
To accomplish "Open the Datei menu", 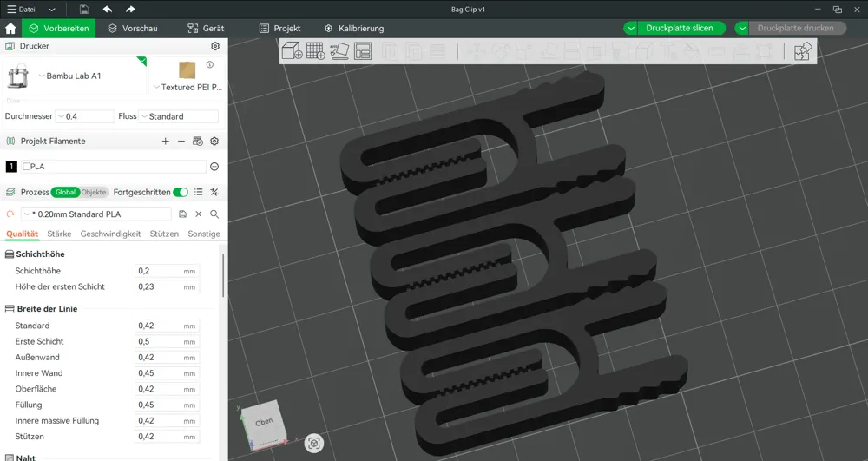I will point(21,10).
